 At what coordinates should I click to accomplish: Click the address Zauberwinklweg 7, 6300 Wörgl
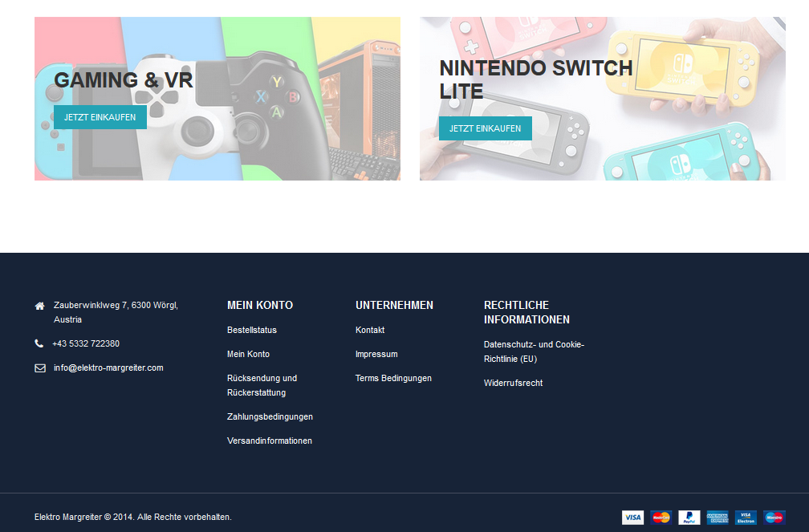coord(116,312)
